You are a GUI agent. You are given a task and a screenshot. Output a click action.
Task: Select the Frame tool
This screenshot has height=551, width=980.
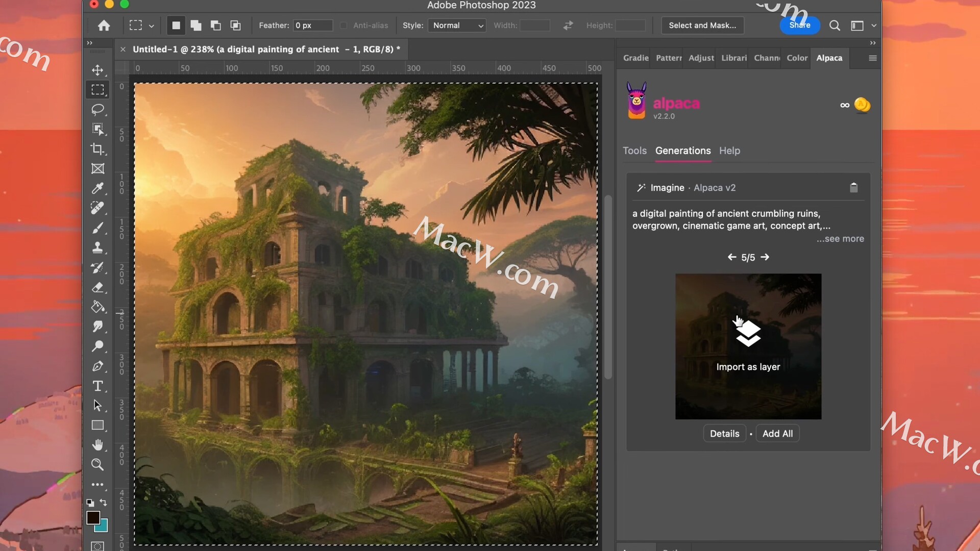(x=97, y=169)
